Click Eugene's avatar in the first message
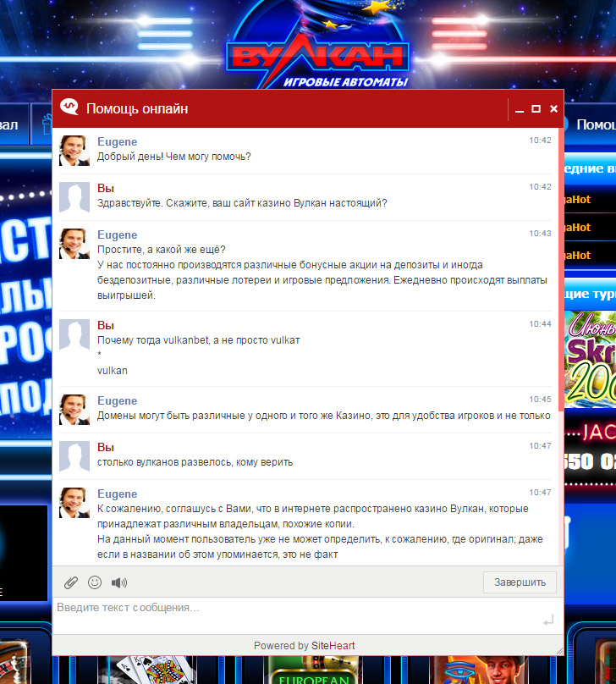This screenshot has height=684, width=616. [74, 151]
